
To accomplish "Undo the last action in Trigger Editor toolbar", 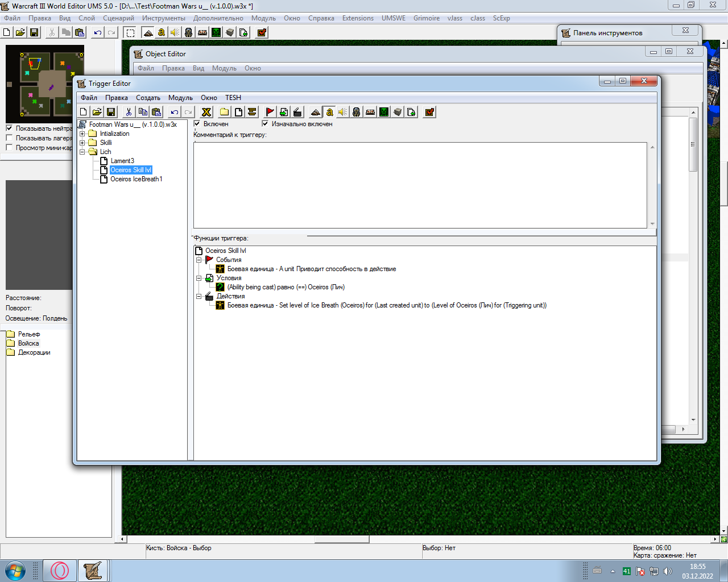I will [175, 112].
